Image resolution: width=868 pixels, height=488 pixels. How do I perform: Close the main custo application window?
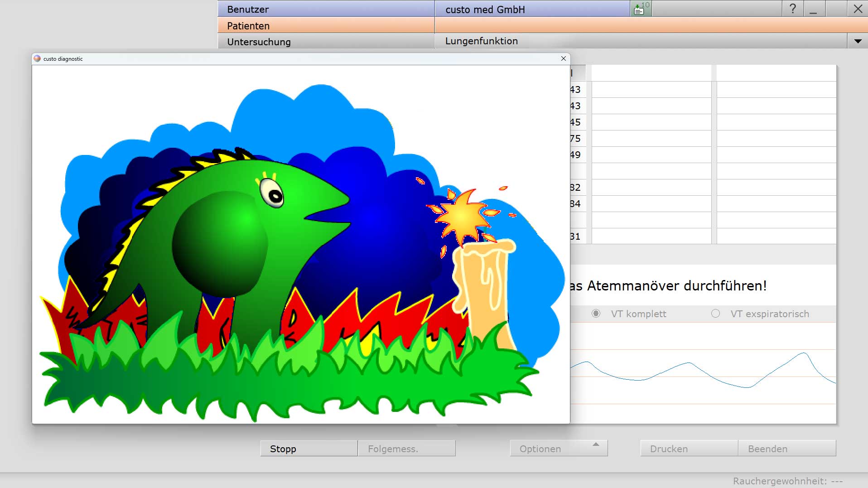(x=858, y=9)
